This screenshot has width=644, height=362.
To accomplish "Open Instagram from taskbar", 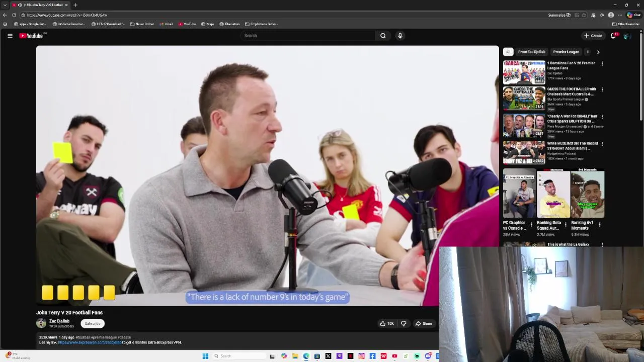I will (x=361, y=356).
